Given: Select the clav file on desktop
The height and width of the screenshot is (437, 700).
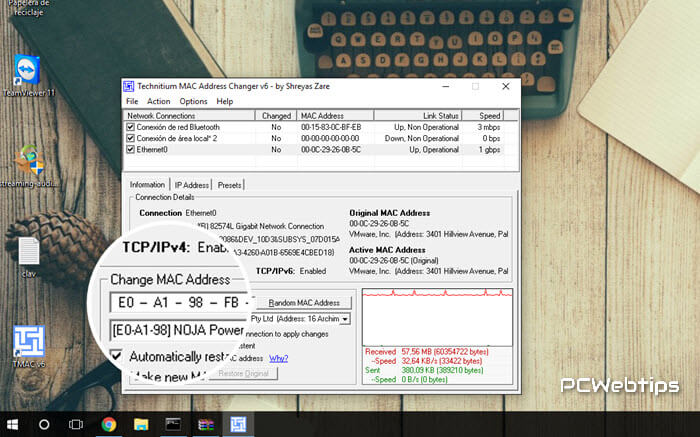Looking at the screenshot, I should 29,257.
